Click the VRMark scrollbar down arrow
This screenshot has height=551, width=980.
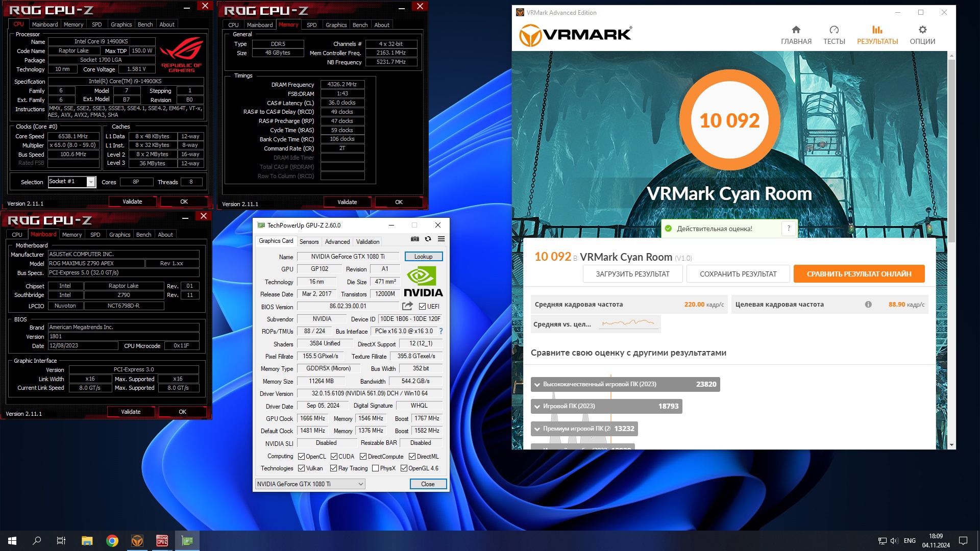951,445
